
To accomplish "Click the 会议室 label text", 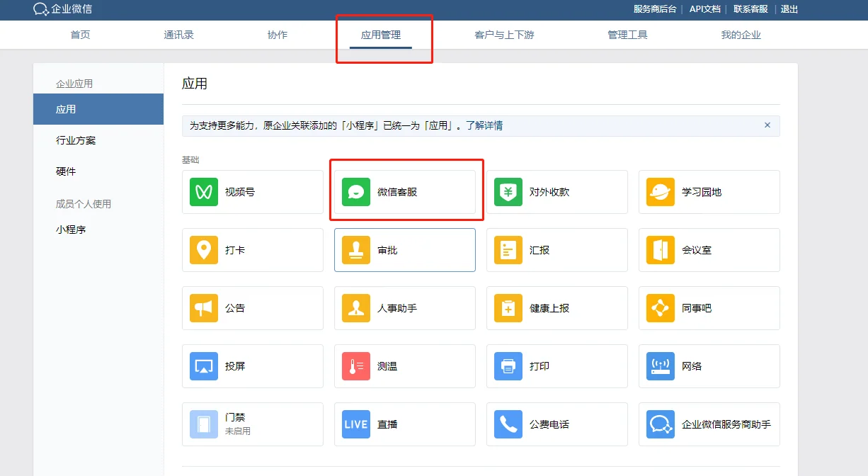I will 697,250.
